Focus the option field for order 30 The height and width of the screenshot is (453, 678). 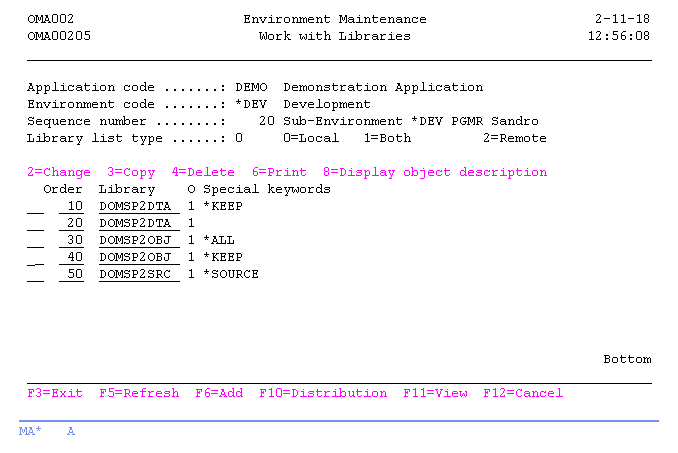click(x=35, y=241)
